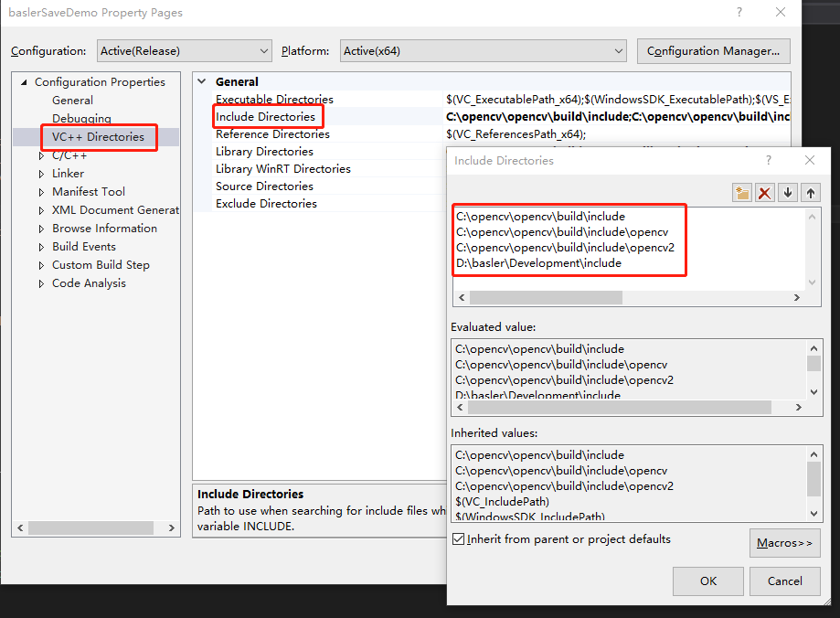Move selected include directory down
The image size is (840, 618).
coord(786,192)
